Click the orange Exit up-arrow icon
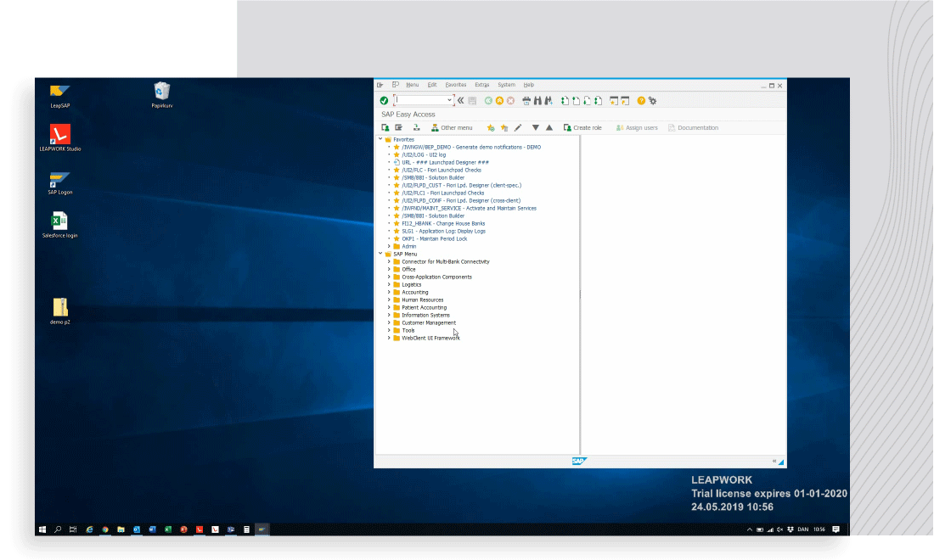Image resolution: width=934 pixels, height=560 pixels. (499, 100)
